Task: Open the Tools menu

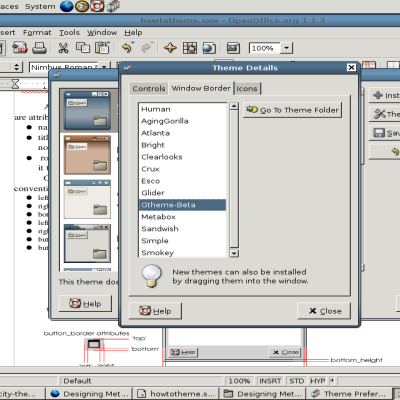Action: click(x=69, y=33)
